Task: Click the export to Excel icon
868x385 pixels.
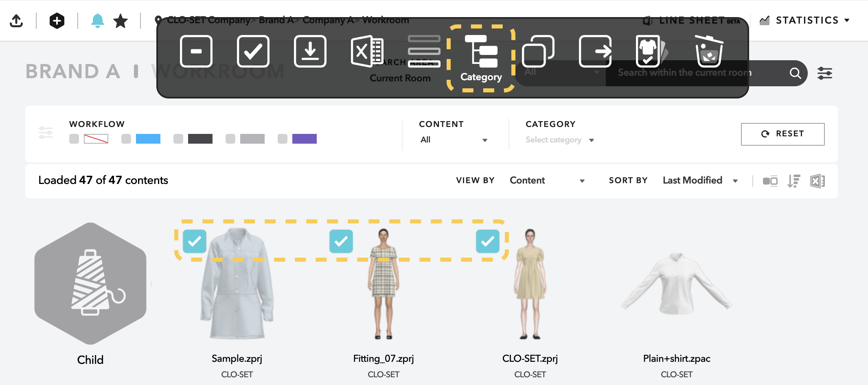Action: (x=367, y=51)
